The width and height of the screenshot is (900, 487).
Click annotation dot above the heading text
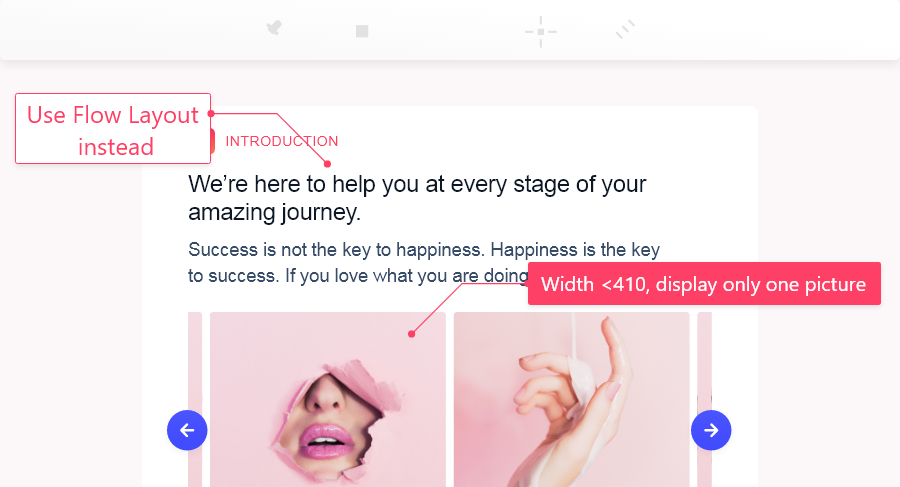coord(327,164)
